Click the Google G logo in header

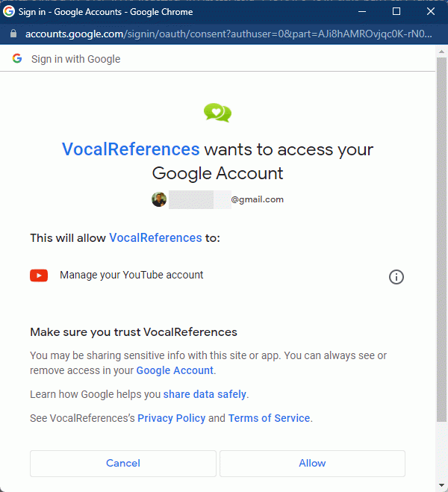tap(17, 58)
